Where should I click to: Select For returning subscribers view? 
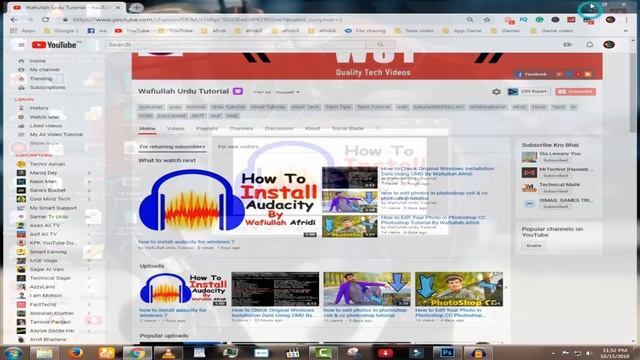[172, 147]
